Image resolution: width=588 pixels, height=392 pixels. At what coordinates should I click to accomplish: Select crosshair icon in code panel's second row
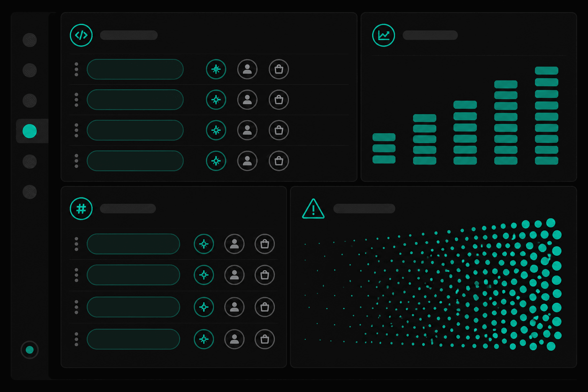(x=216, y=100)
